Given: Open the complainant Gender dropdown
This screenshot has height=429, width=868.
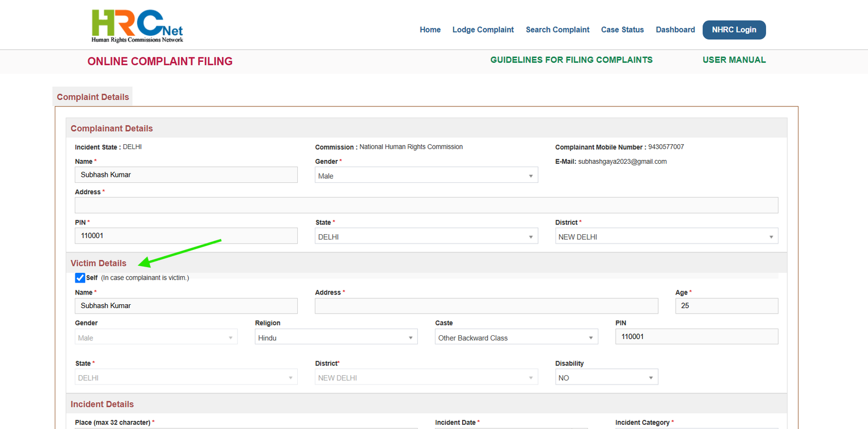Looking at the screenshot, I should coord(426,175).
